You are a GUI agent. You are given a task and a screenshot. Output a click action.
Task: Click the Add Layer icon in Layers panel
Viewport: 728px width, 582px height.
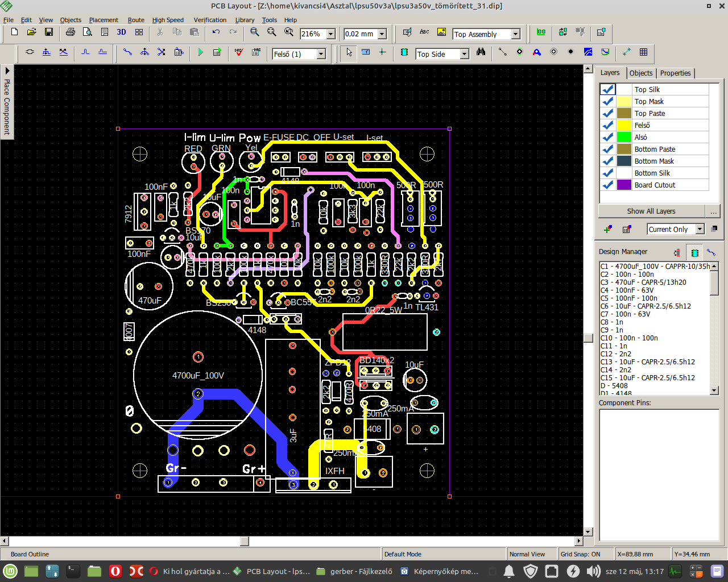(607, 229)
